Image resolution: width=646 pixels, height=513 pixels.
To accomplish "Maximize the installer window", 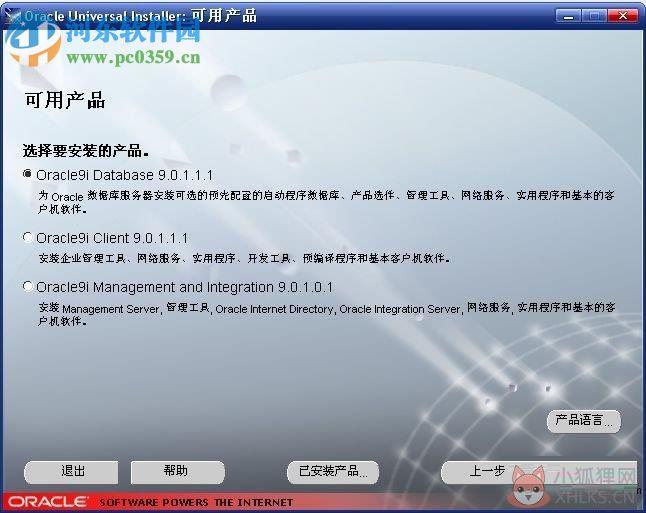I will [595, 16].
